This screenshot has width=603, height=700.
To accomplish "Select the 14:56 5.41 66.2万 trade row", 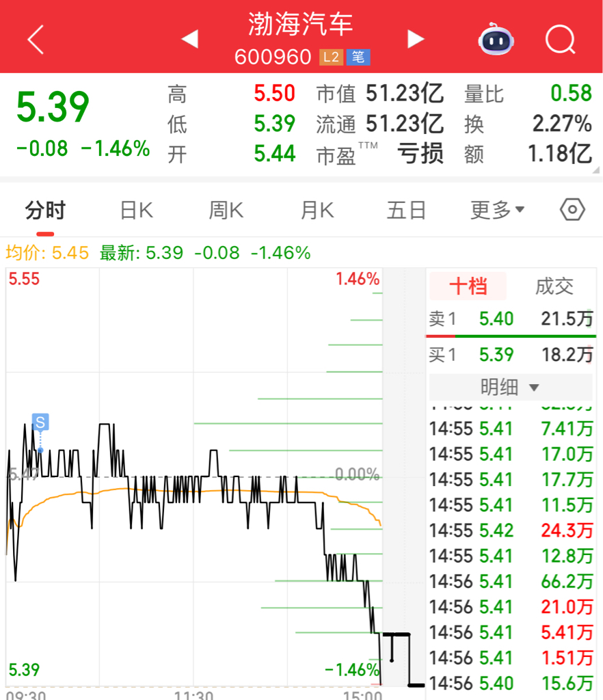I will click(x=511, y=582).
